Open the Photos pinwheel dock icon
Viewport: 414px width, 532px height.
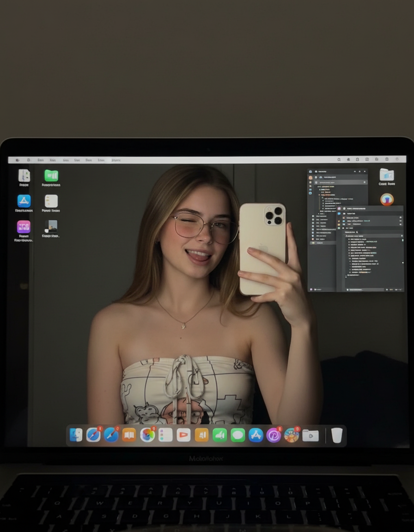click(147, 435)
